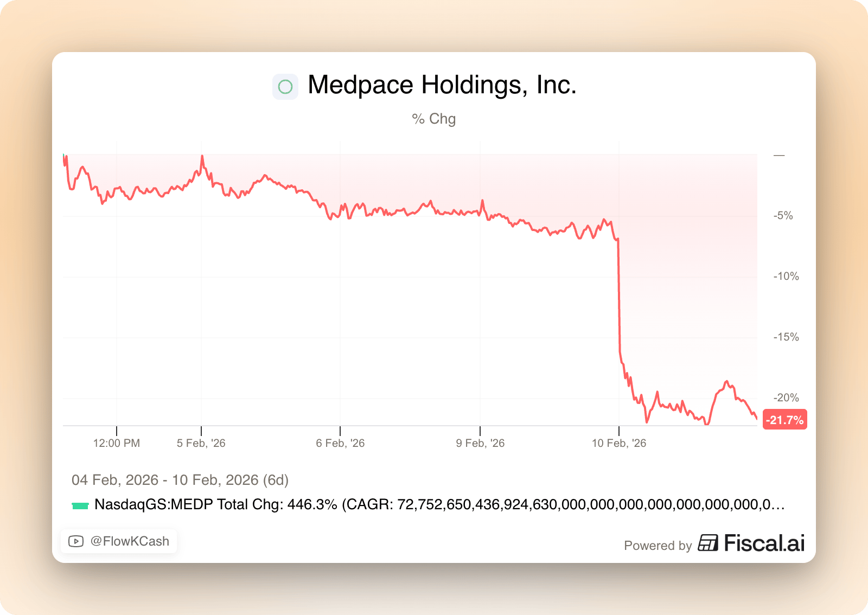Click the 12:00 PM x-axis label
Screen dimensions: 868x615
[x=117, y=443]
